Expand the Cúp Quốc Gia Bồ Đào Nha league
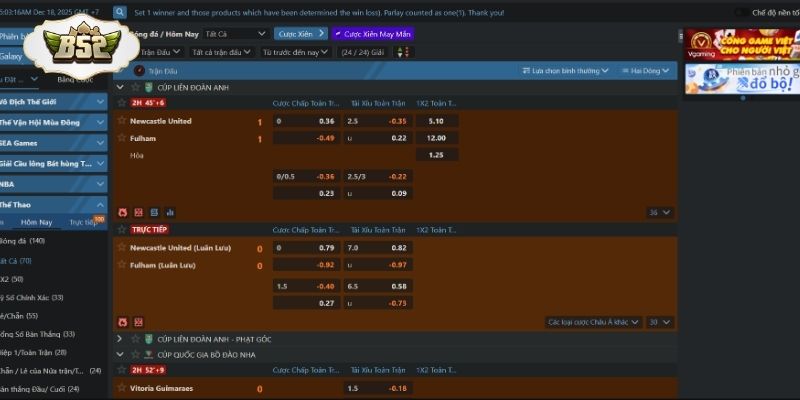The height and width of the screenshot is (400, 800). pyautogui.click(x=121, y=354)
